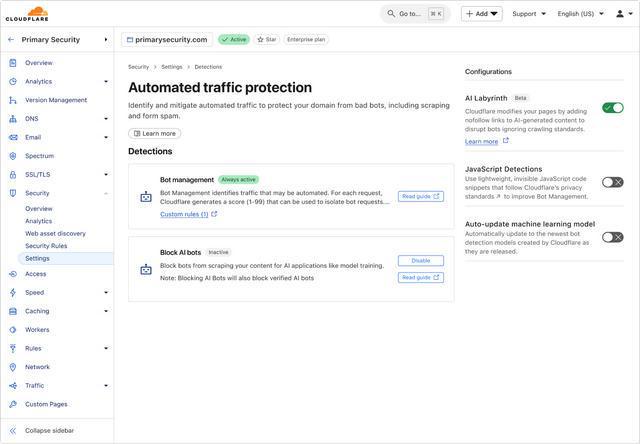The width and height of the screenshot is (640, 444).
Task: Click the Enterprise plan badge
Action: click(306, 40)
